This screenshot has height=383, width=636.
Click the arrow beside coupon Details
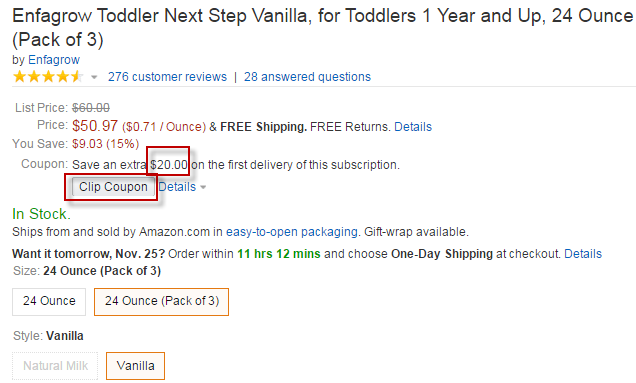point(203,187)
